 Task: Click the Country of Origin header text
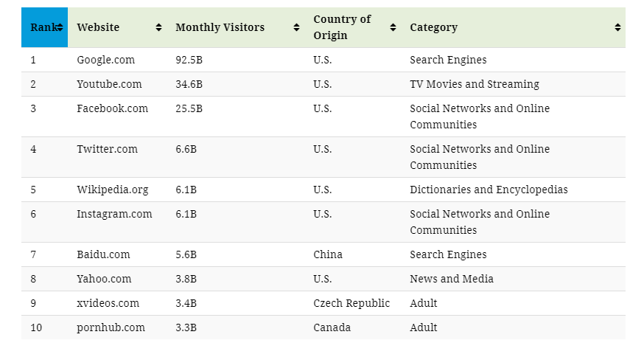point(342,27)
